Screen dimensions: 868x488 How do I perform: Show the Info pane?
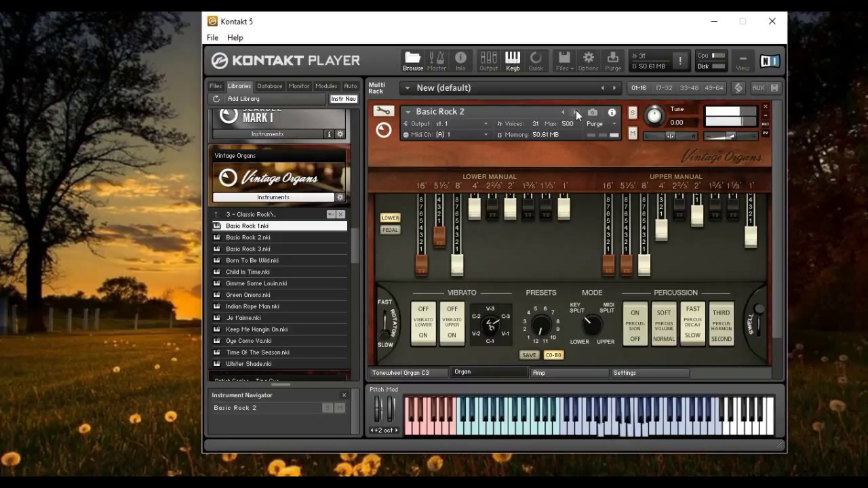pyautogui.click(x=460, y=60)
